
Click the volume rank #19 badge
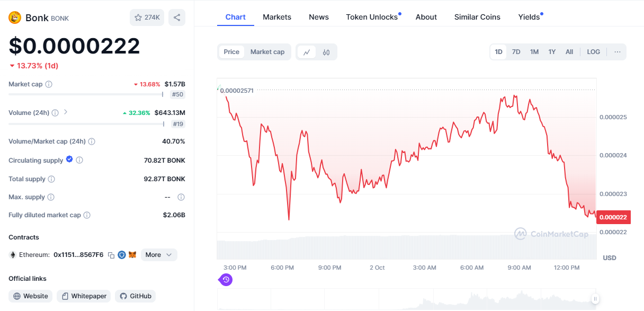click(178, 124)
